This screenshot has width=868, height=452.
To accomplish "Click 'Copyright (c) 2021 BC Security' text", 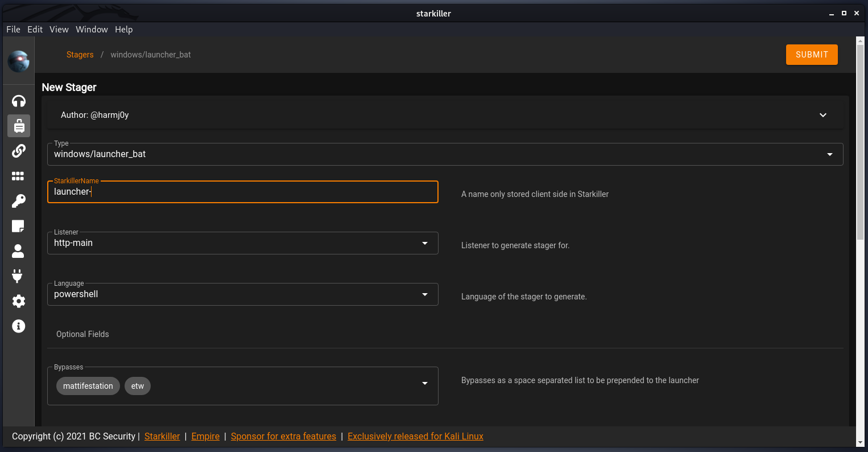I will coord(73,437).
